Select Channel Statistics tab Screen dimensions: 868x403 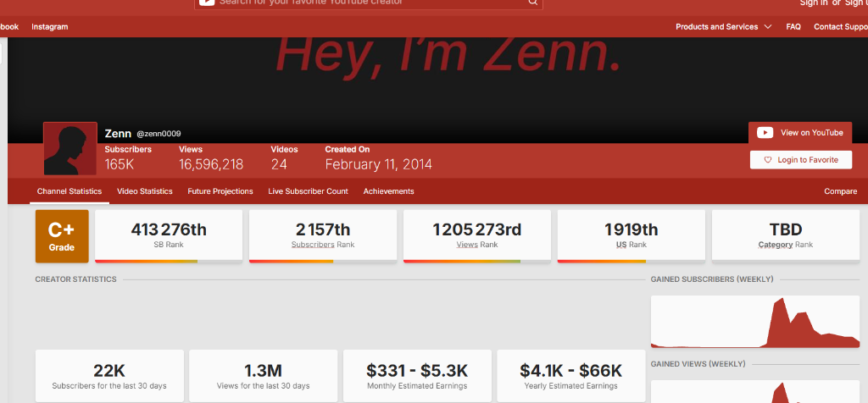tap(70, 191)
